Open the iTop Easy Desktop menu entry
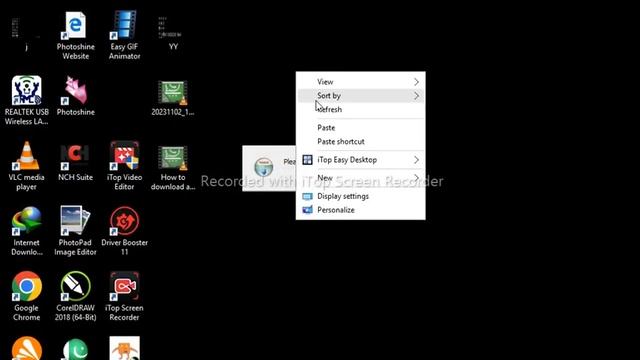 pos(361,160)
